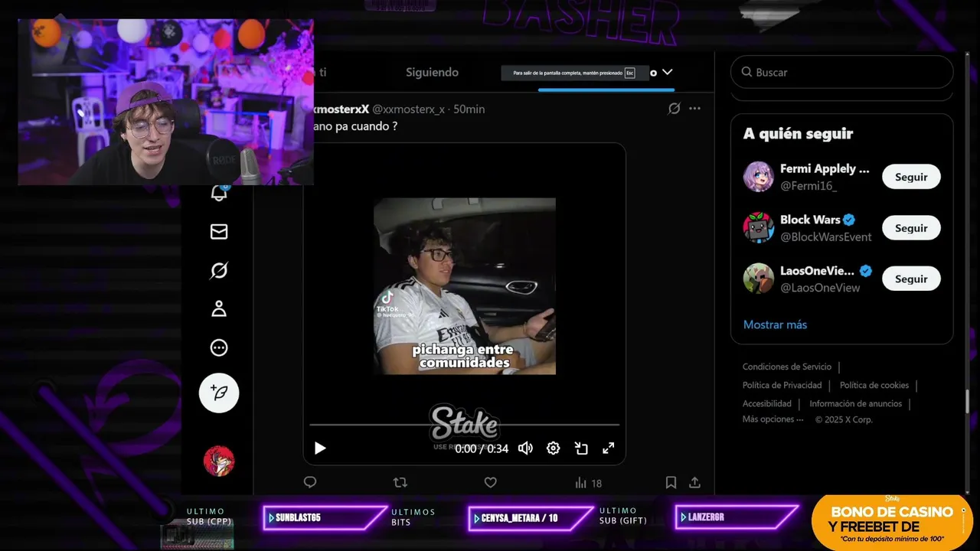Open Fermi Applely profile avatar

(x=758, y=177)
